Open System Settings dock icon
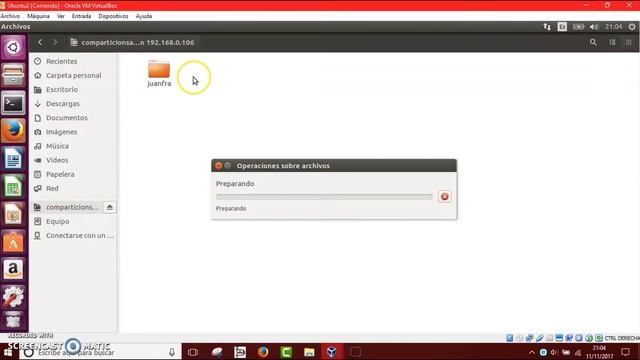This screenshot has height=360, width=640. pos(13,297)
